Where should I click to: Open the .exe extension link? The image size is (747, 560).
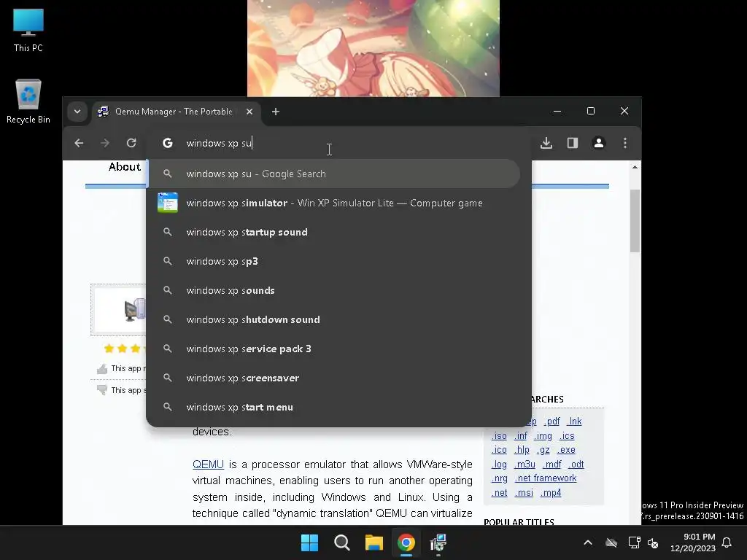566,449
